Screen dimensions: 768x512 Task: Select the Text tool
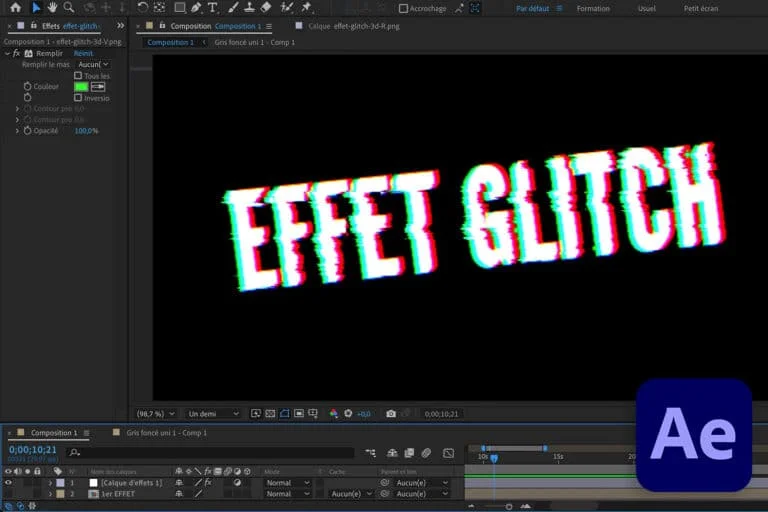[213, 7]
